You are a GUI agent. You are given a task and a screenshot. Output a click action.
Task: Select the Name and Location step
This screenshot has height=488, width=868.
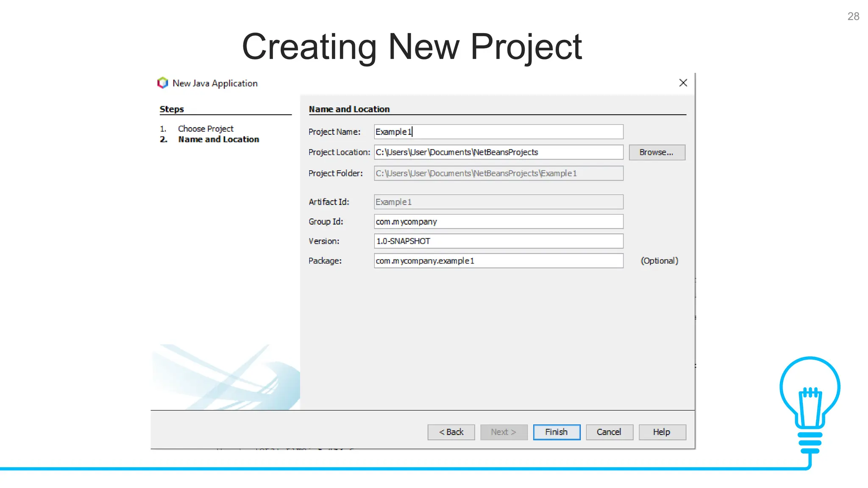tap(218, 139)
